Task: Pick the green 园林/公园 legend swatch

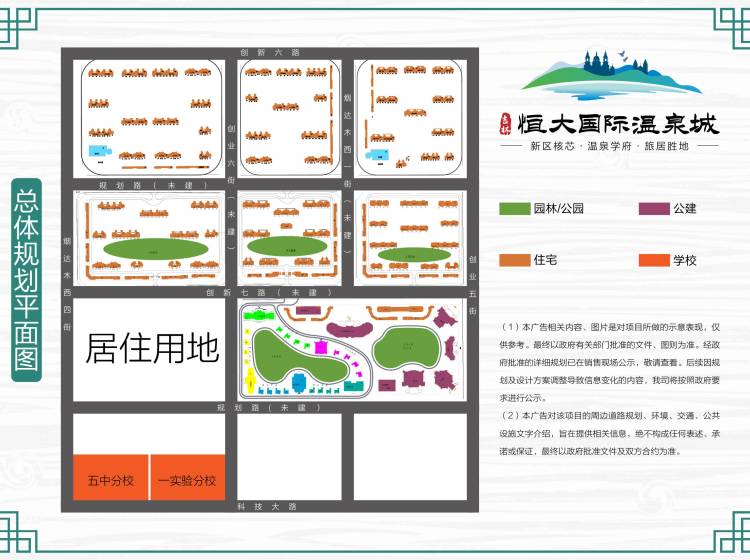Action: click(515, 209)
